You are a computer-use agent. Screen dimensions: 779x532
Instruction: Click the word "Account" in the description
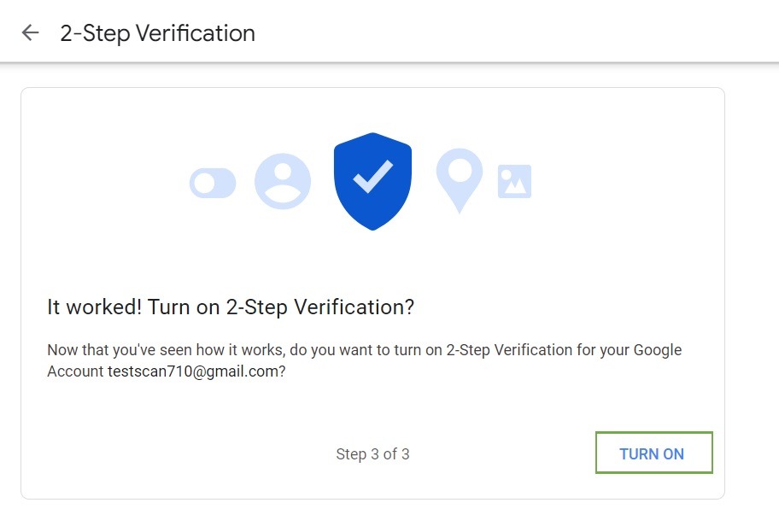pyautogui.click(x=75, y=372)
